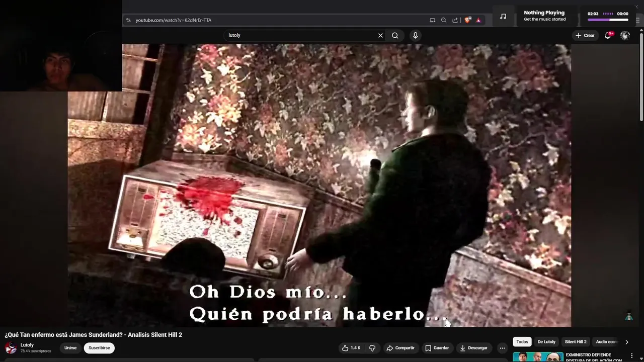Open the 'Crear' create button
The width and height of the screenshot is (644, 362).
(x=585, y=35)
